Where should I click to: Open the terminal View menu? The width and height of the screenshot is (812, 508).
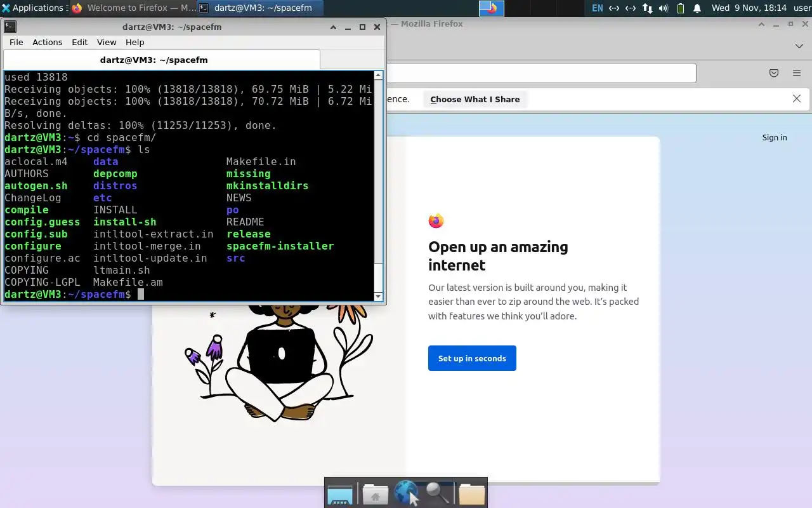(107, 42)
